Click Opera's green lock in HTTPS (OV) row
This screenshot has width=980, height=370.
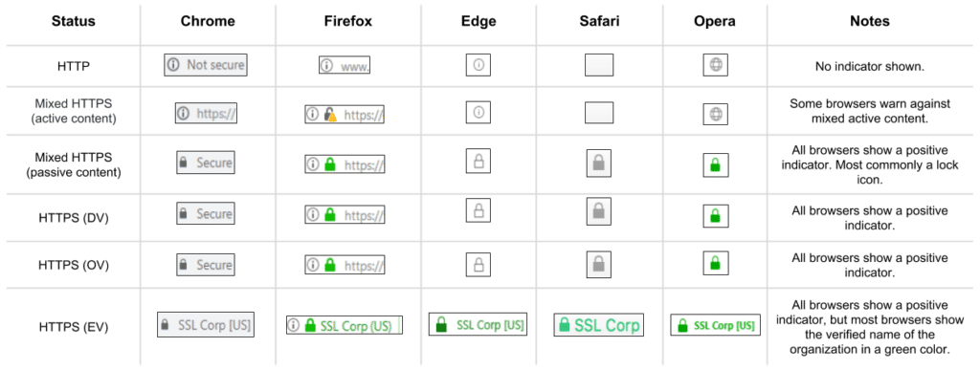click(x=716, y=262)
